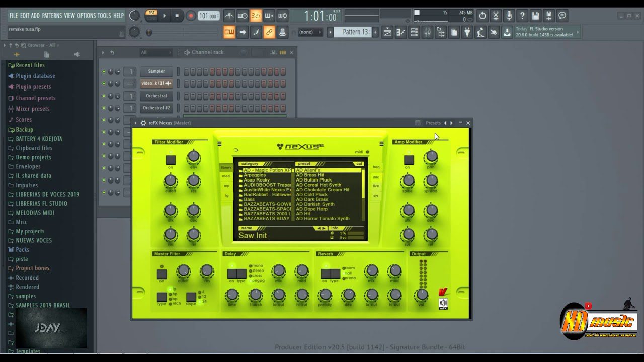Click the download icon next to update notice
The image size is (644, 362).
coord(507,33)
